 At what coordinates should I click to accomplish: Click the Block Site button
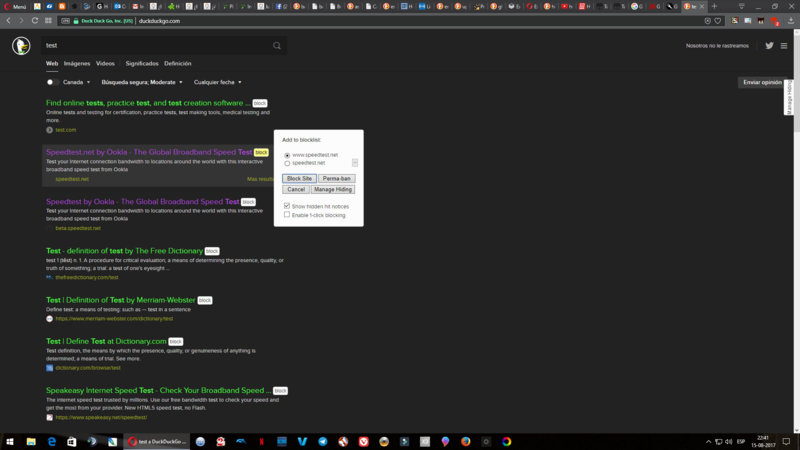[x=299, y=179]
